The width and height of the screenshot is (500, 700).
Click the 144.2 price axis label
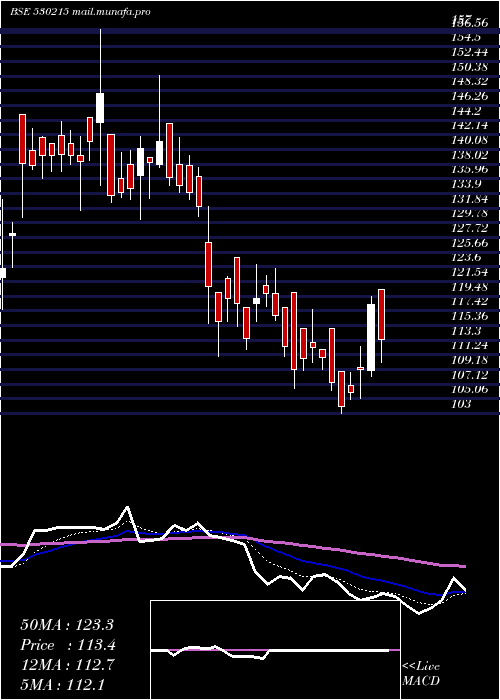coord(465,111)
